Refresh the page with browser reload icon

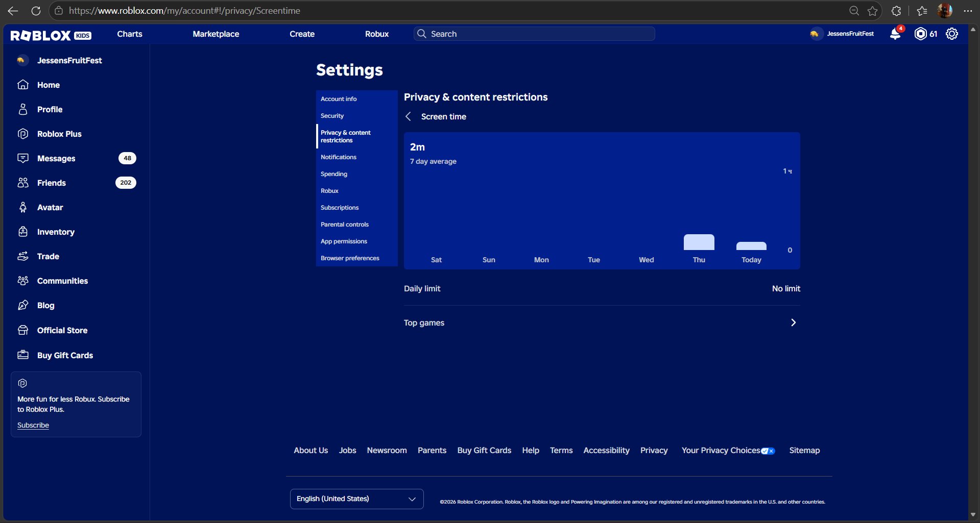coord(36,11)
